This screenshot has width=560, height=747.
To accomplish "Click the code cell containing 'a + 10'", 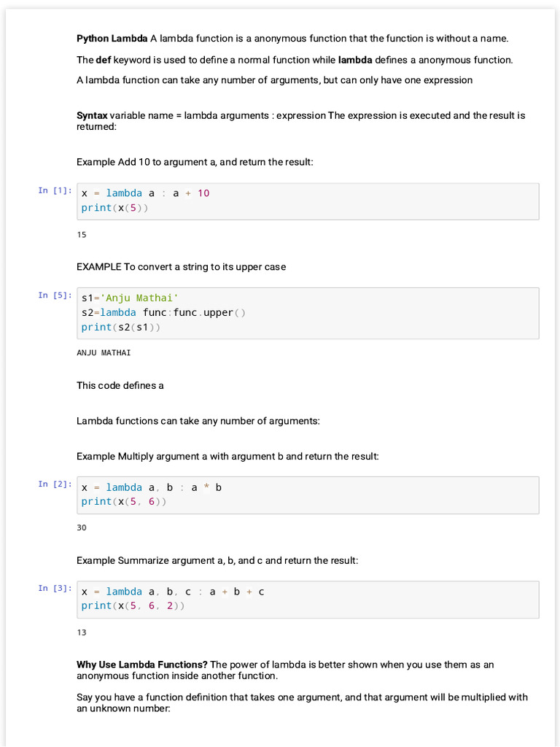I will pyautogui.click(x=308, y=201).
